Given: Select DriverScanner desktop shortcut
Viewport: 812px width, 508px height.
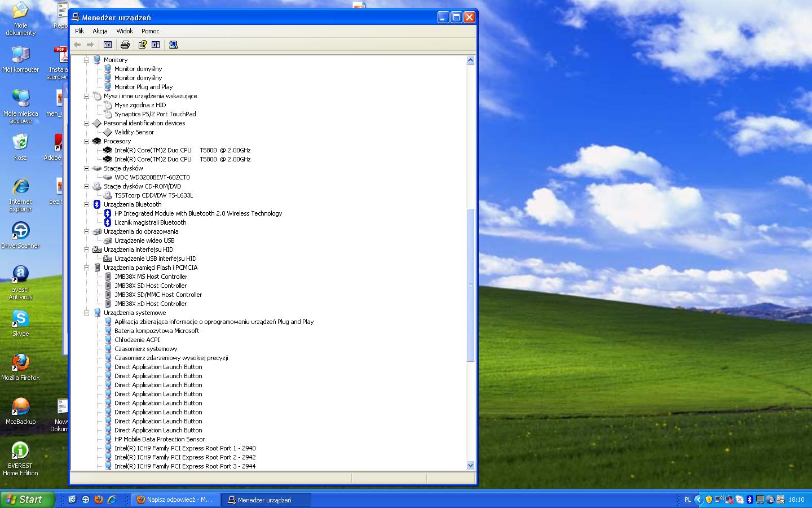Looking at the screenshot, I should coord(21,235).
